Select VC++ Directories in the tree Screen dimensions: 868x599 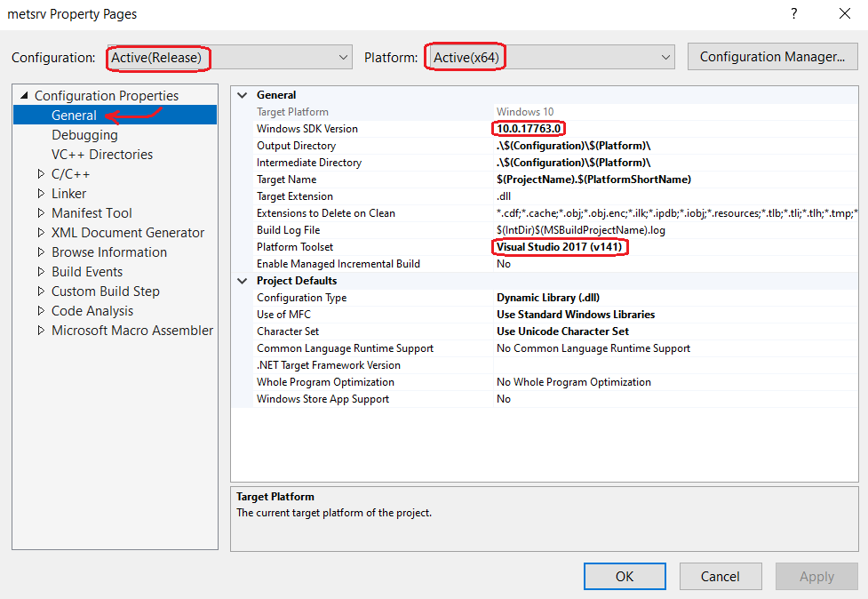click(x=101, y=155)
